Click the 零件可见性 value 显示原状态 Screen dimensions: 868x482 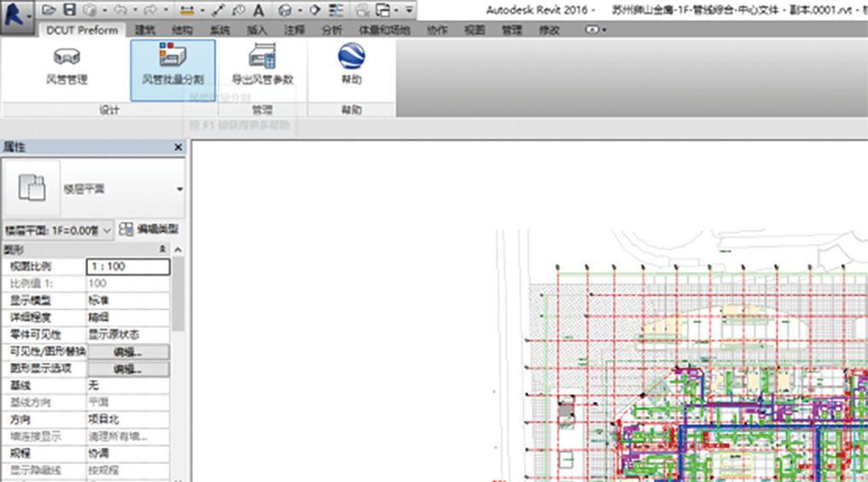point(128,334)
